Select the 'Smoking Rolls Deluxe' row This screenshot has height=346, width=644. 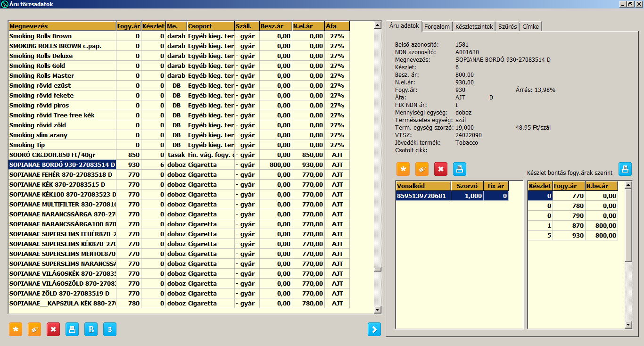tap(179, 56)
